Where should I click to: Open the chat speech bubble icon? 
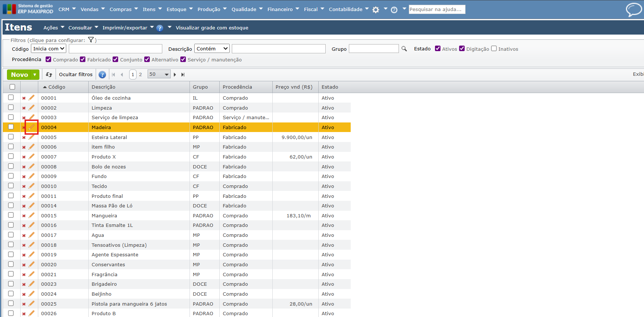click(x=633, y=10)
